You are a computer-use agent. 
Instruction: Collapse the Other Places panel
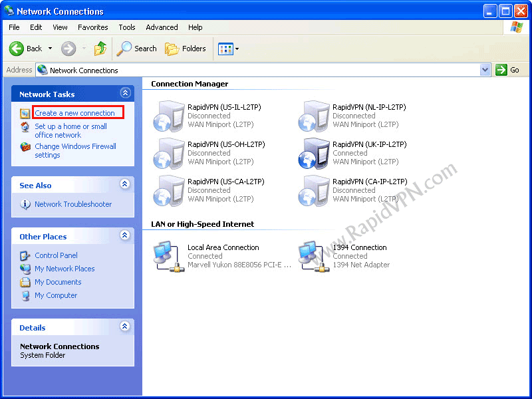coord(125,235)
